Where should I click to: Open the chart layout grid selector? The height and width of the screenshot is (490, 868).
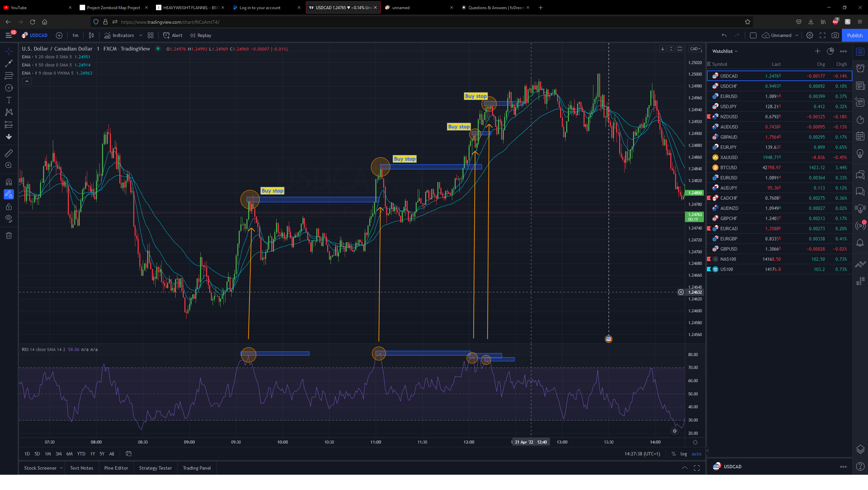(x=151, y=35)
